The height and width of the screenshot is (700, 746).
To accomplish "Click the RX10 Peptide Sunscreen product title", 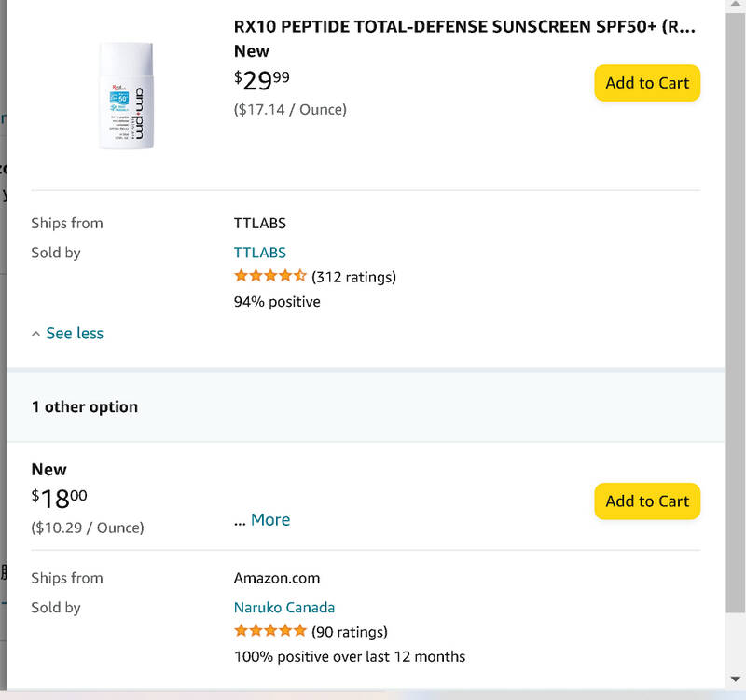I will pyautogui.click(x=464, y=27).
